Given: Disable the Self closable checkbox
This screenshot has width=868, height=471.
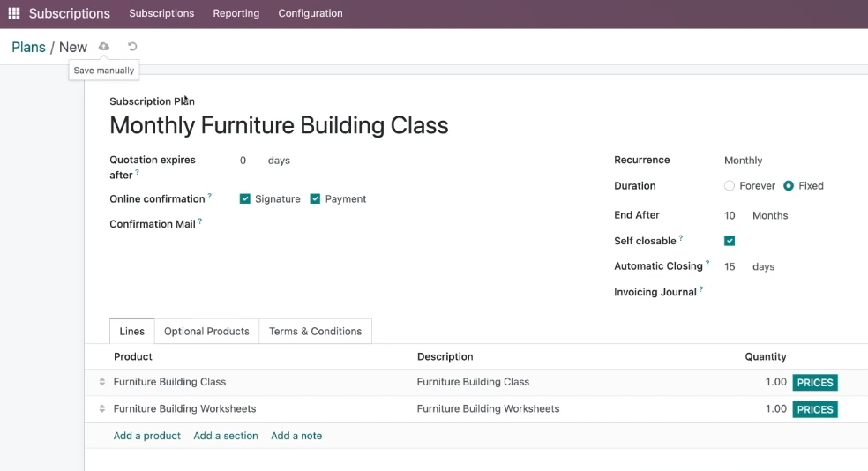Looking at the screenshot, I should pyautogui.click(x=730, y=241).
